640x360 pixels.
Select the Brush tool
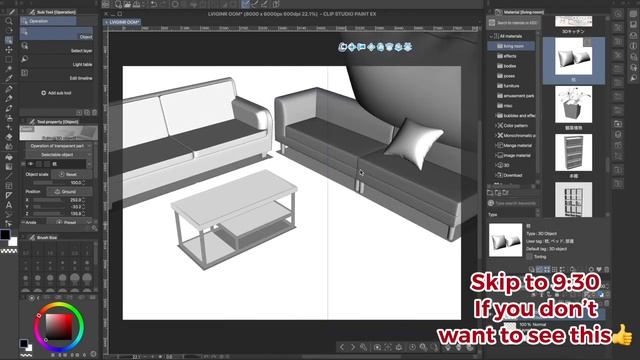coord(9,109)
